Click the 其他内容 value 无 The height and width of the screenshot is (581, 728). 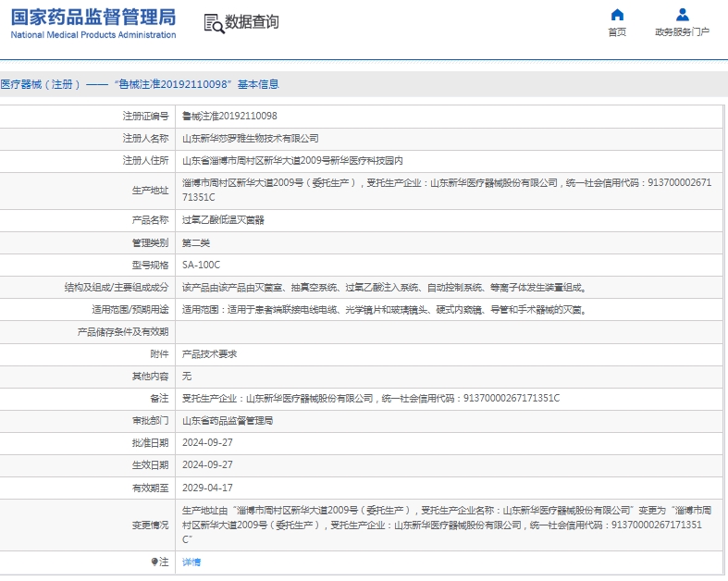[187, 377]
